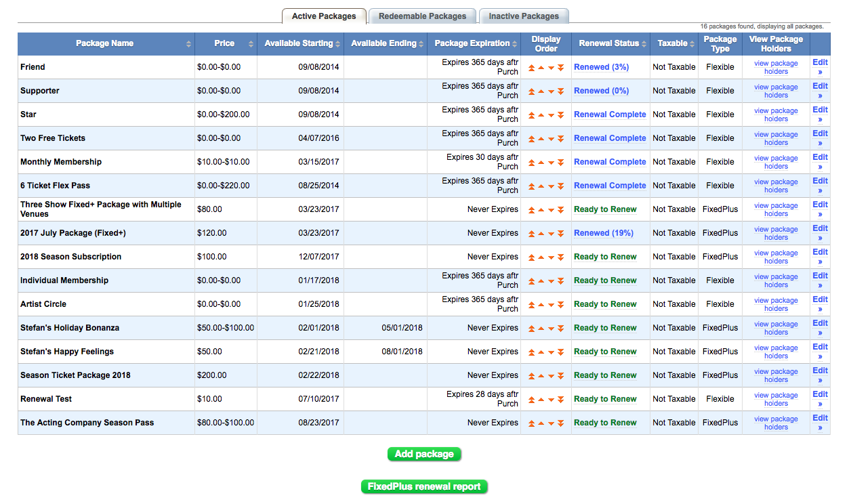Move Stefan's Holiday Bonanza up one position
Image resolution: width=851 pixels, height=504 pixels.
point(541,328)
